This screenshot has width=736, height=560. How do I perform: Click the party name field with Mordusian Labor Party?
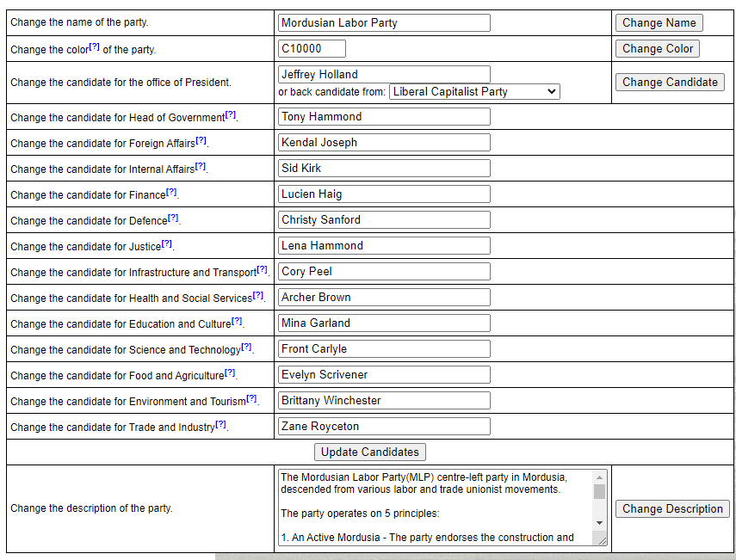click(x=384, y=23)
